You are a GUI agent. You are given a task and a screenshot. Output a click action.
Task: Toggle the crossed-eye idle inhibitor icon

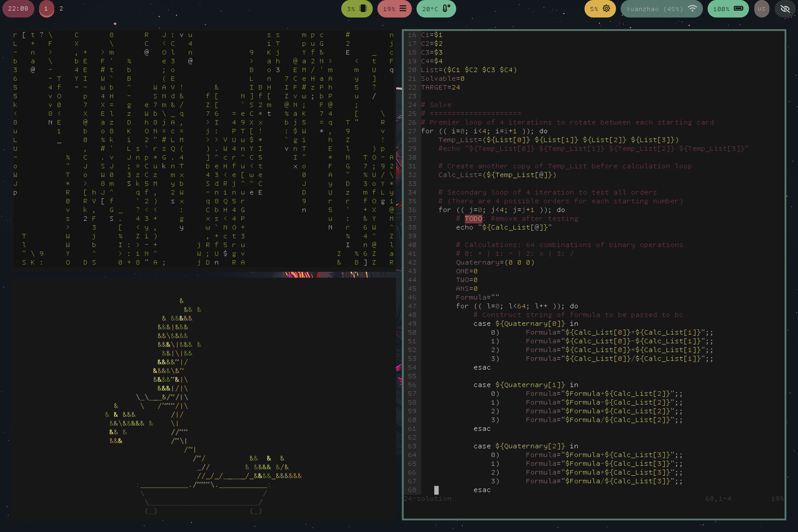pyautogui.click(x=785, y=9)
